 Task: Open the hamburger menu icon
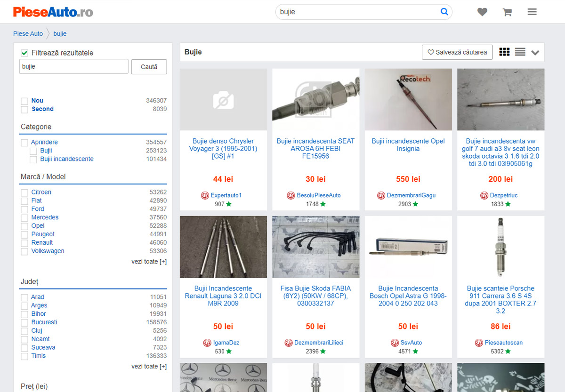tap(532, 12)
